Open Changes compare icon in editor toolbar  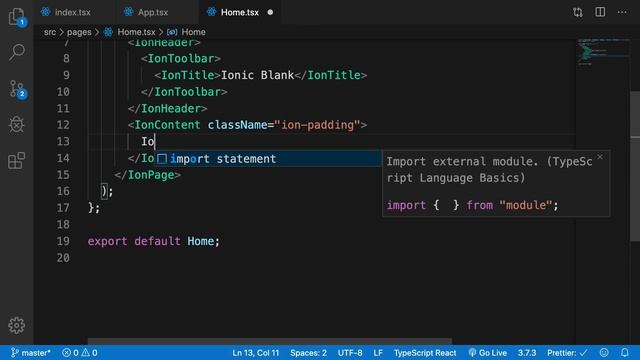tap(578, 12)
